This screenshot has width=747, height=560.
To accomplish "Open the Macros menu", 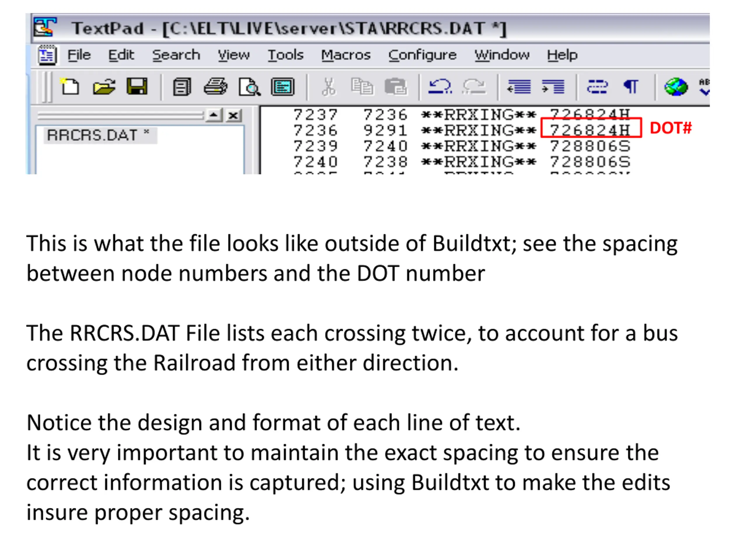I will tap(346, 55).
